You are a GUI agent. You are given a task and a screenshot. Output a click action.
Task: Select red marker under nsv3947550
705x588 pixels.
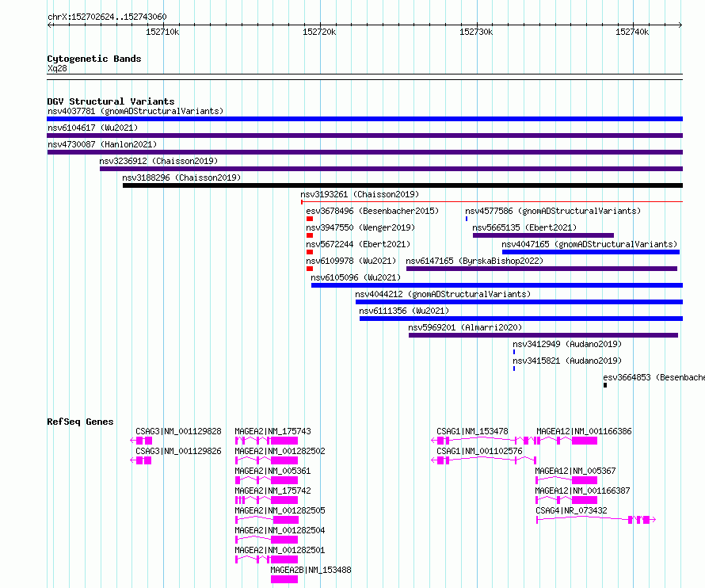click(310, 235)
